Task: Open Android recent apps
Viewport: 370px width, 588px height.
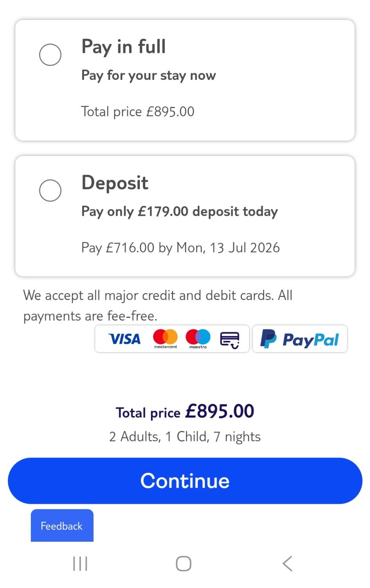Action: (80, 564)
